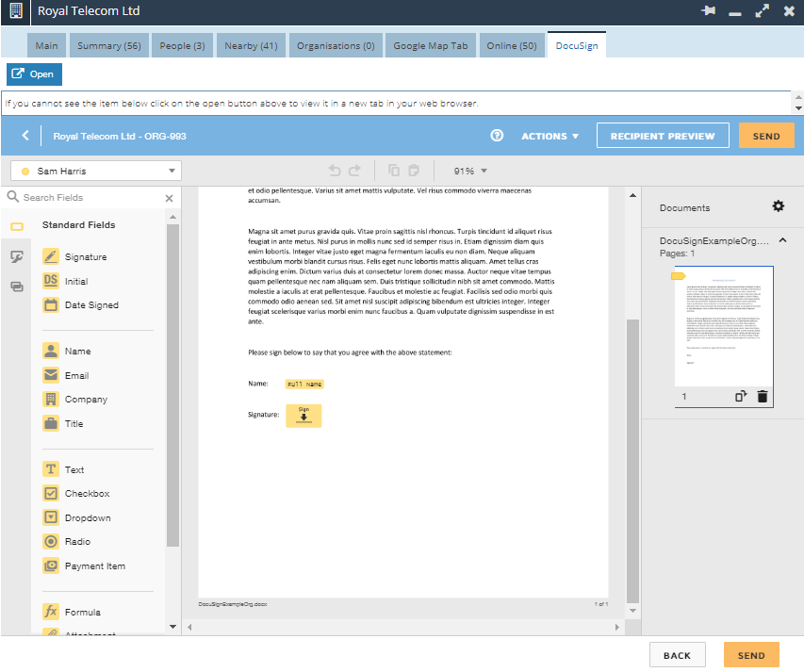Open the 91% zoom level dropdown
This screenshot has height=672, width=804.
tap(470, 172)
